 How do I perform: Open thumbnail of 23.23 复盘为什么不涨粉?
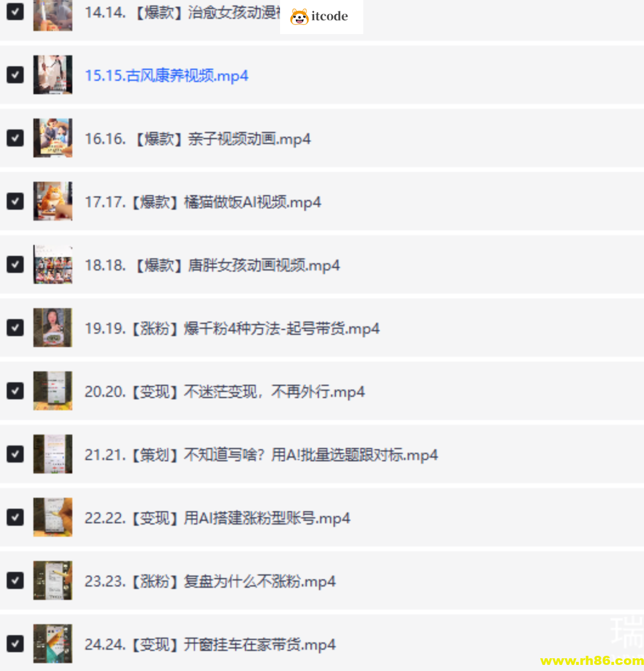coord(53,580)
